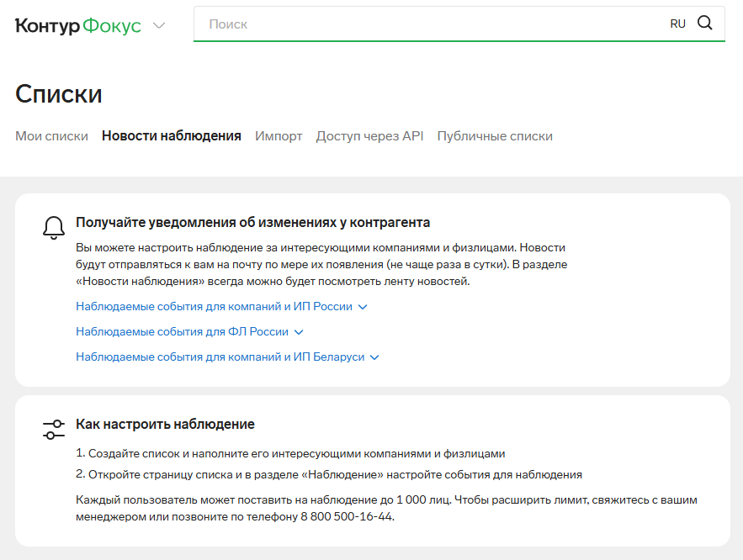
Task: Switch to Публичные списки tab
Action: 495,136
